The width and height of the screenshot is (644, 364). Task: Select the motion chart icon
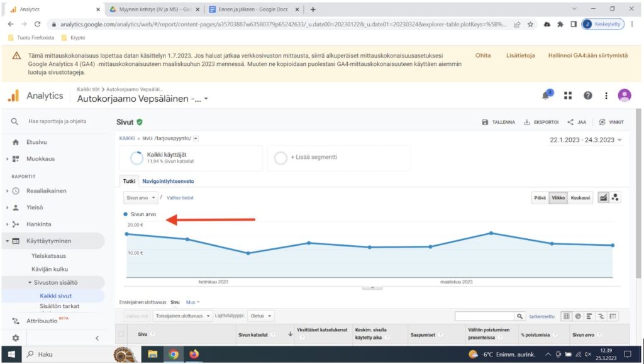(615, 197)
